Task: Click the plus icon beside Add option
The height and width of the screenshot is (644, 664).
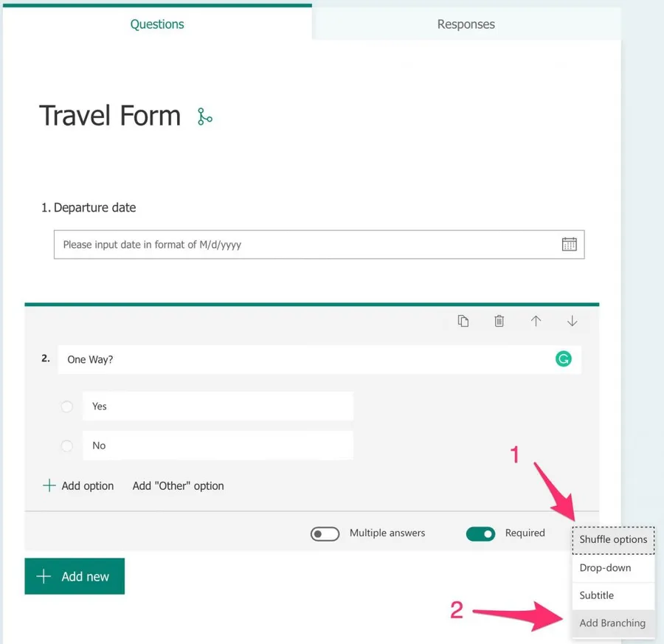Action: (49, 485)
